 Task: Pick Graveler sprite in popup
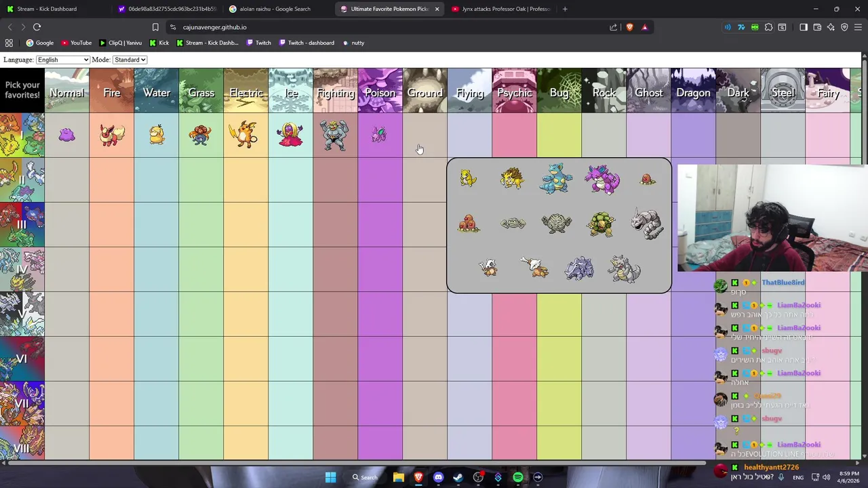pyautogui.click(x=557, y=224)
